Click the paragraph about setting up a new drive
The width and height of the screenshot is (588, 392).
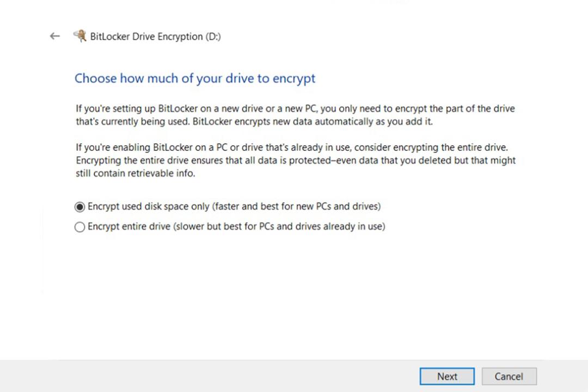295,115
